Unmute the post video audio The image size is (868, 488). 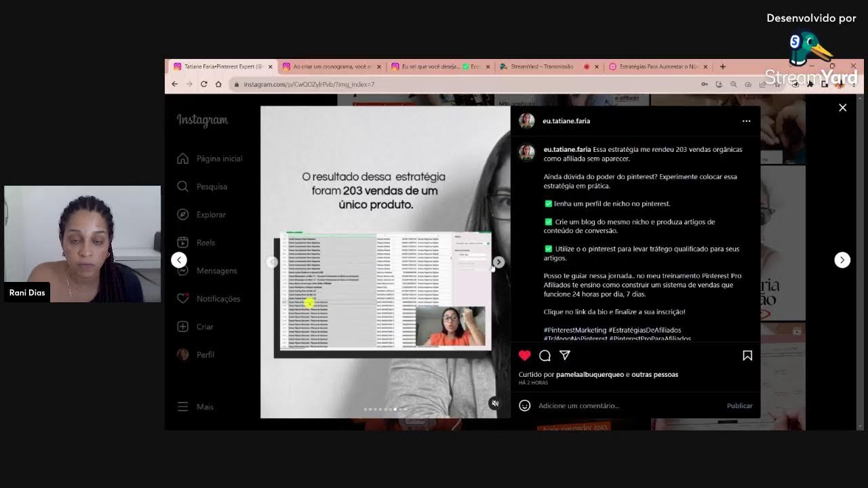click(495, 403)
